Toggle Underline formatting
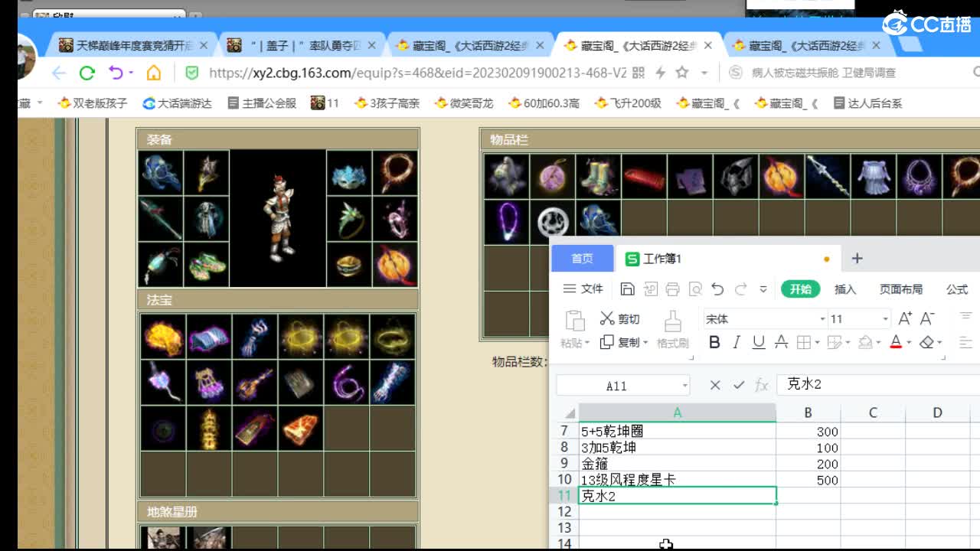980x551 pixels. pos(759,342)
